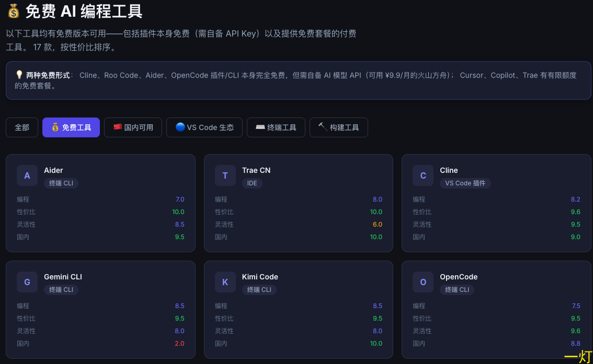Click the Cline letter C avatar icon

(423, 175)
